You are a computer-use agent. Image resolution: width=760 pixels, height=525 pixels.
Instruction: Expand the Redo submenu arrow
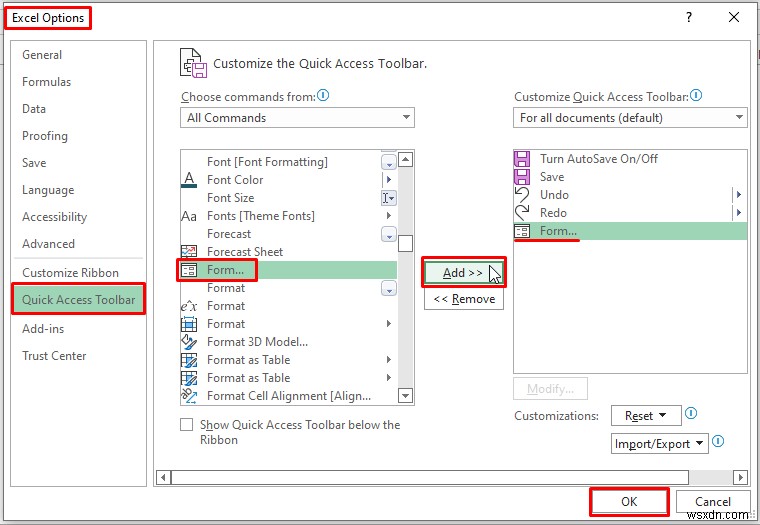(739, 213)
